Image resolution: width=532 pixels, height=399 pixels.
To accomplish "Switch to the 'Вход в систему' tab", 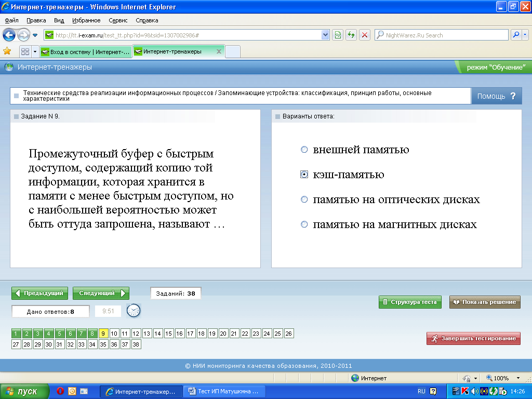I will (x=86, y=52).
